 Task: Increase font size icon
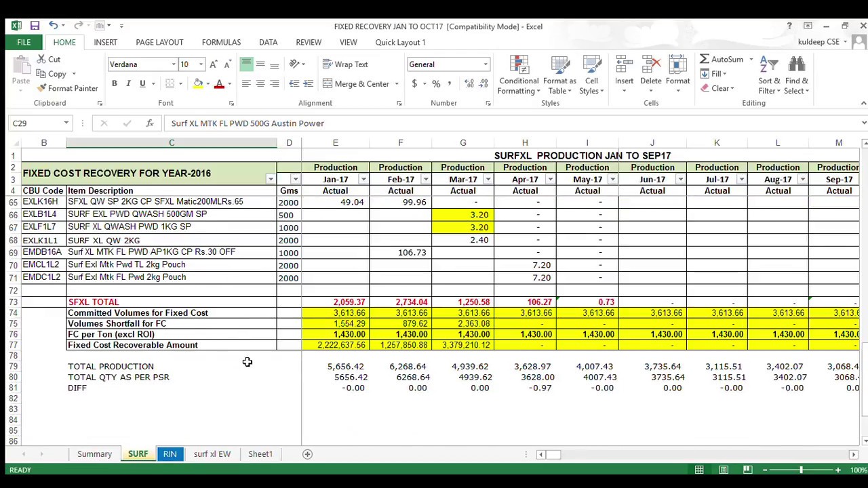click(214, 64)
